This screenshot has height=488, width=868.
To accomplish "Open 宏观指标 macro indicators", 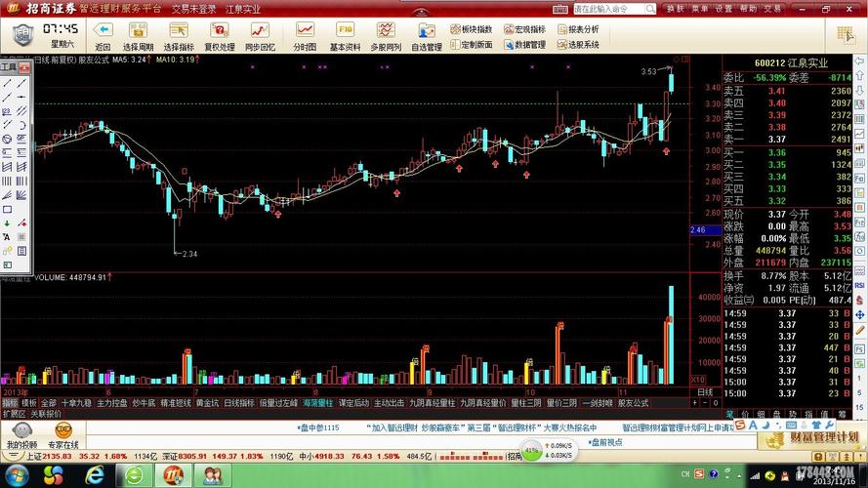I will (x=524, y=29).
